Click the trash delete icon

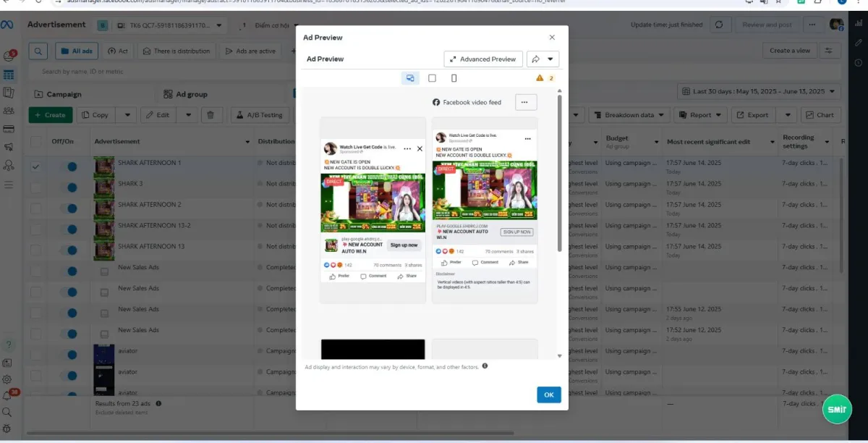click(x=210, y=114)
